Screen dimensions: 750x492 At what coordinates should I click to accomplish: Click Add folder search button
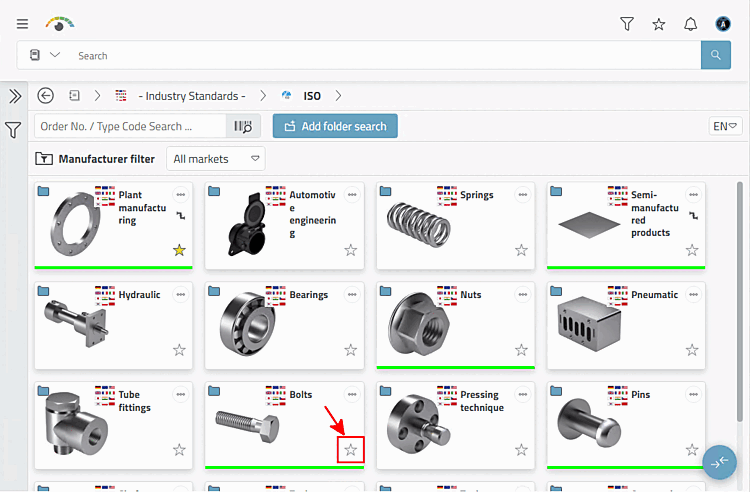click(x=335, y=126)
